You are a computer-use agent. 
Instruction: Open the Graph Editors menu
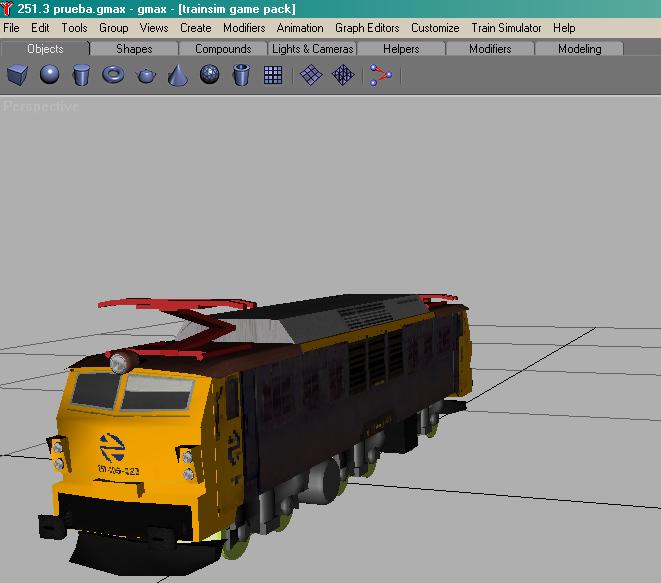[367, 28]
